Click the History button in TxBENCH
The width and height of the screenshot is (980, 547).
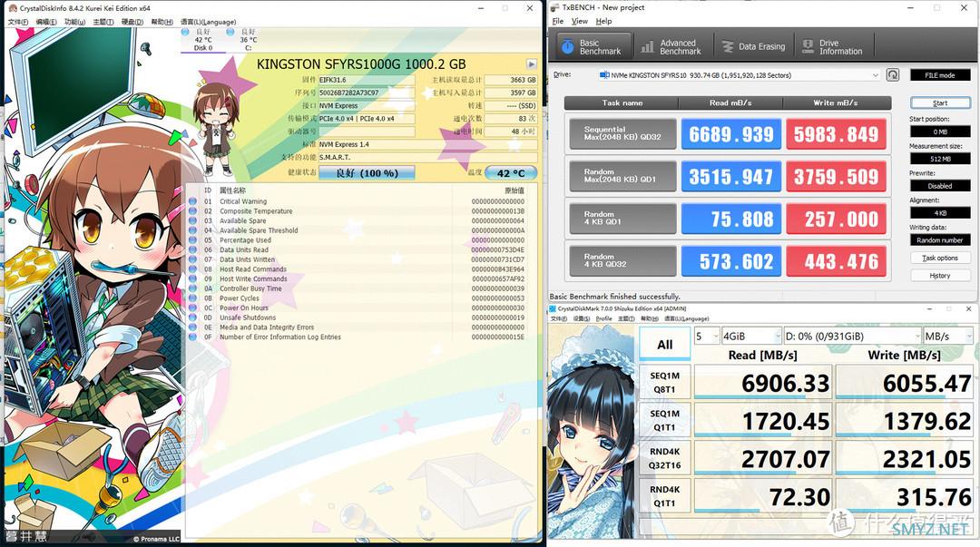(940, 275)
